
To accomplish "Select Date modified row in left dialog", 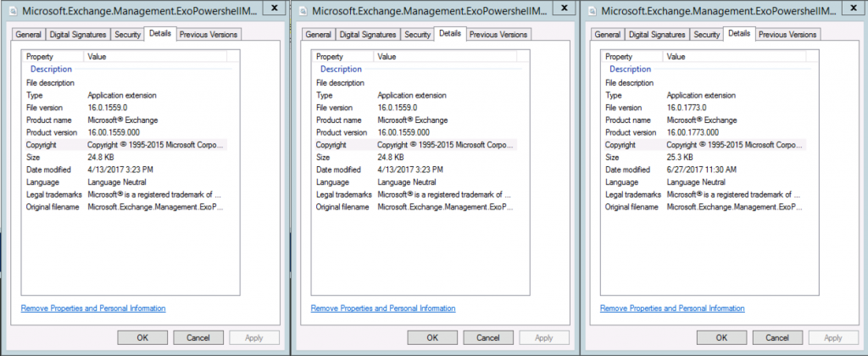I will point(125,170).
